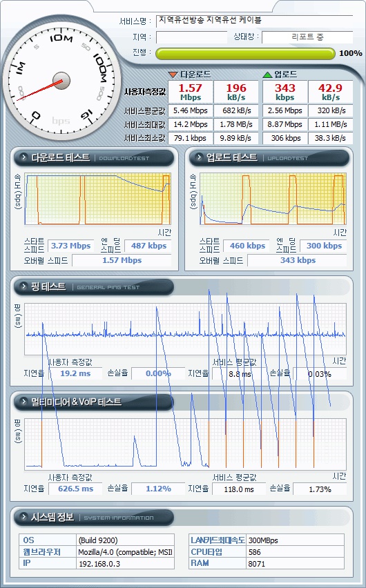366x588 pixels.
Task: Click the 5.46 Mbps 서비스평균값 cell
Action: [191, 110]
